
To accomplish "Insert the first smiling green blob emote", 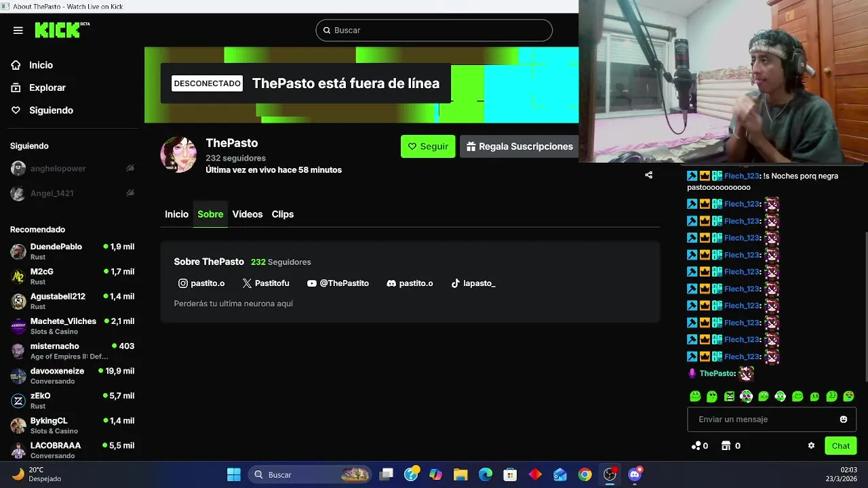I will coord(695,396).
